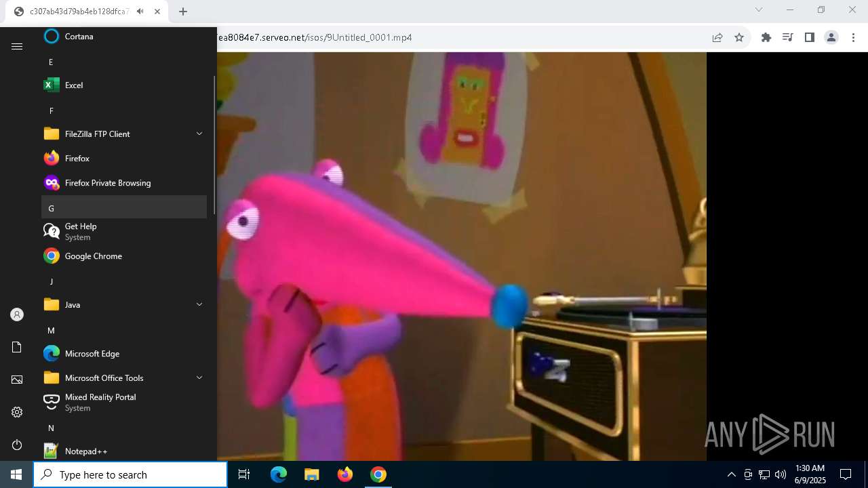Bookmark this page with star icon
This screenshot has height=488, width=868.
tap(739, 37)
